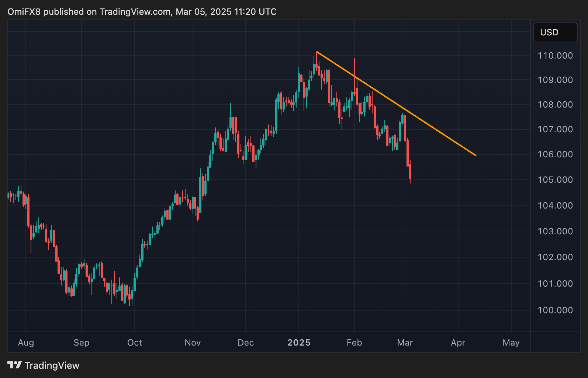
Task: Click the orange descending trendline
Action: pos(396,104)
